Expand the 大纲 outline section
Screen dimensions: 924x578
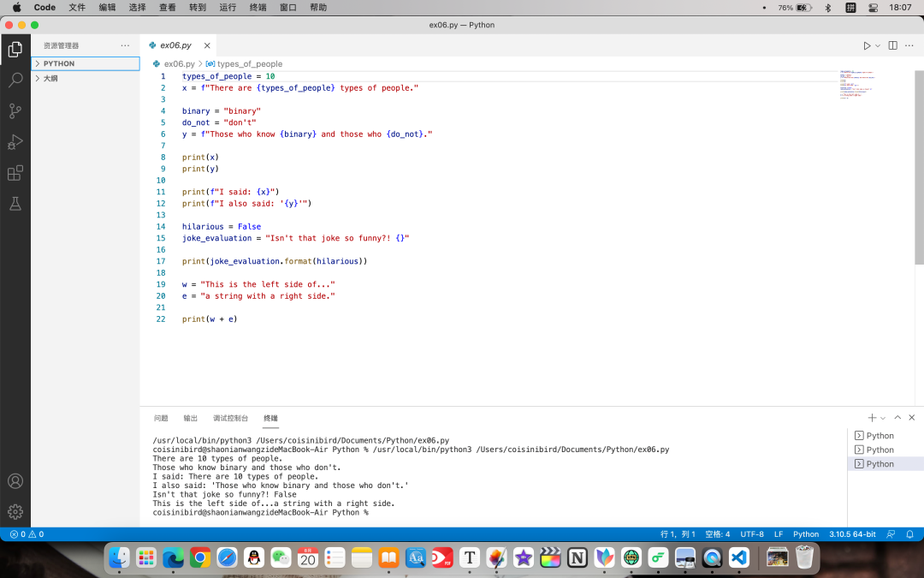[50, 78]
